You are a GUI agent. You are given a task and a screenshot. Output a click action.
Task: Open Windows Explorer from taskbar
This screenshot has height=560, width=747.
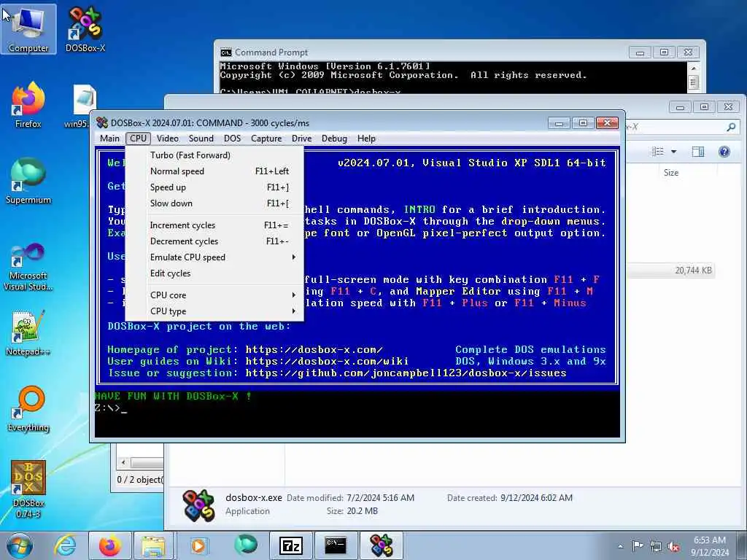[153, 545]
